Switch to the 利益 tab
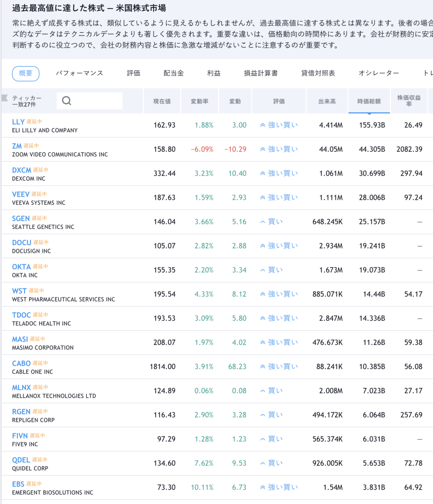The height and width of the screenshot is (504, 433). [214, 73]
